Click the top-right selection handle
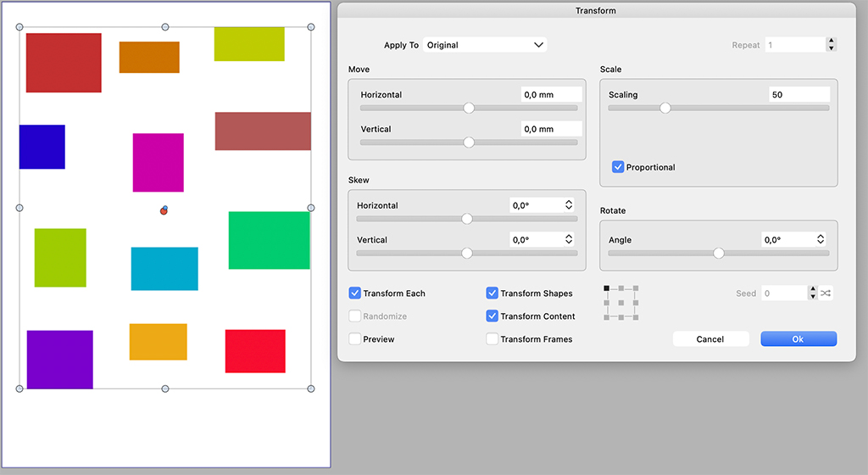The image size is (868, 475). point(311,27)
